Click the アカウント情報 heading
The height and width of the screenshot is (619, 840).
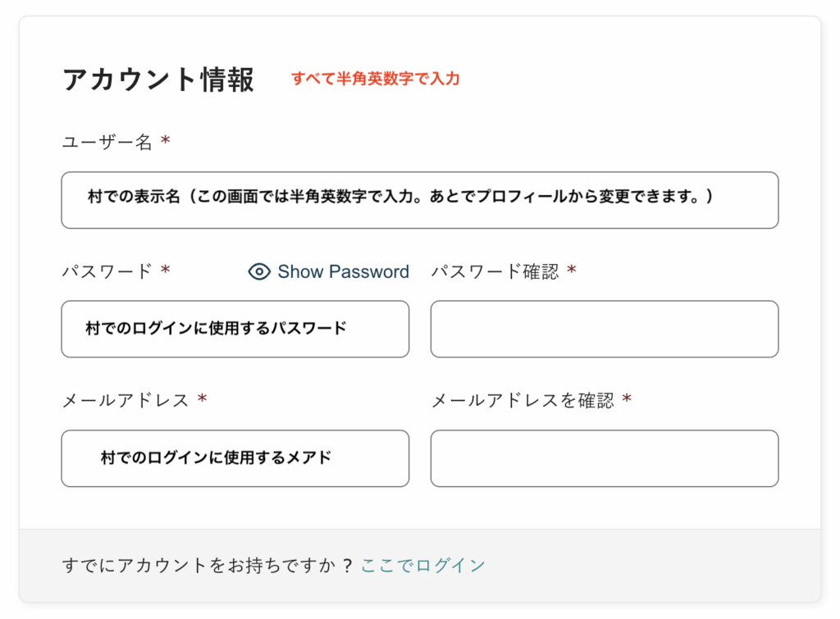tap(158, 80)
